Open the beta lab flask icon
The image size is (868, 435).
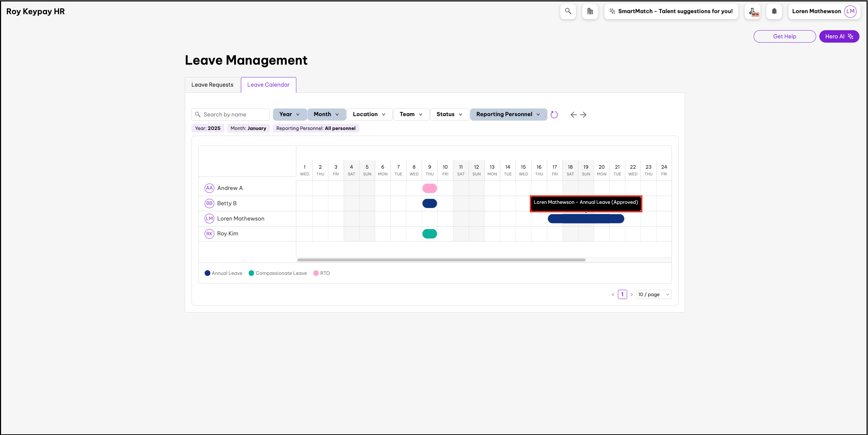coord(753,11)
